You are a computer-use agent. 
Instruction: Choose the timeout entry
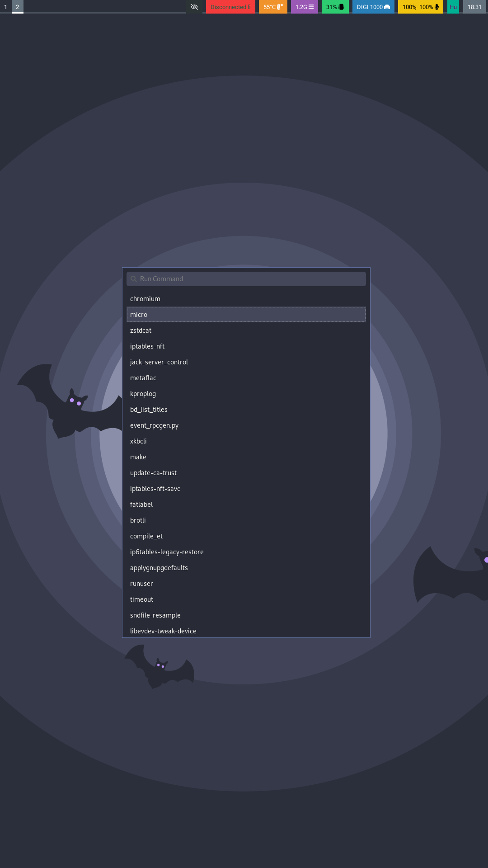(x=246, y=599)
